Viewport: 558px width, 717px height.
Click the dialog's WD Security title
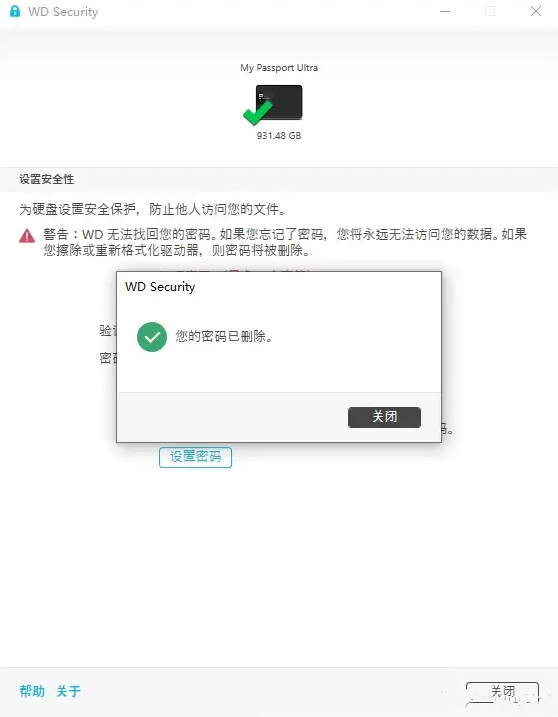[160, 287]
